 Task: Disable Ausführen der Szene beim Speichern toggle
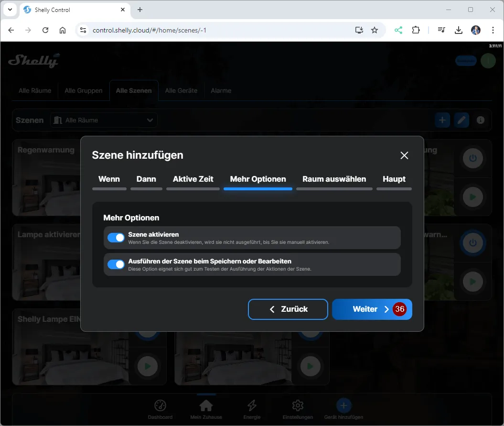[116, 264]
